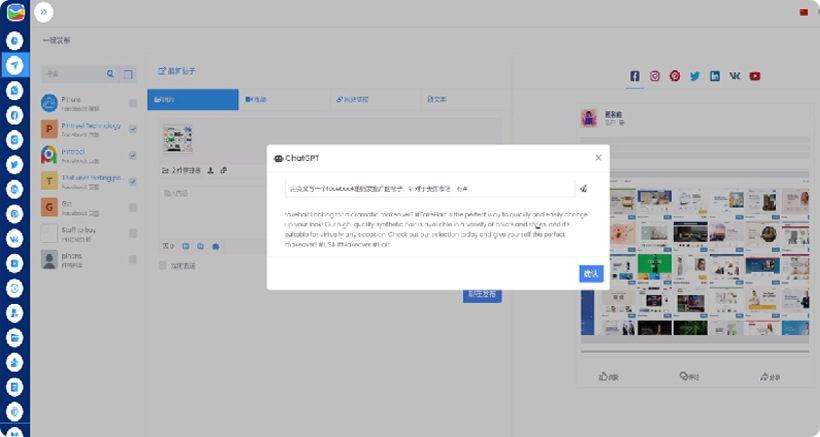820x437 pixels.
Task: Select VK icon in preview platform row
Action: tap(735, 76)
